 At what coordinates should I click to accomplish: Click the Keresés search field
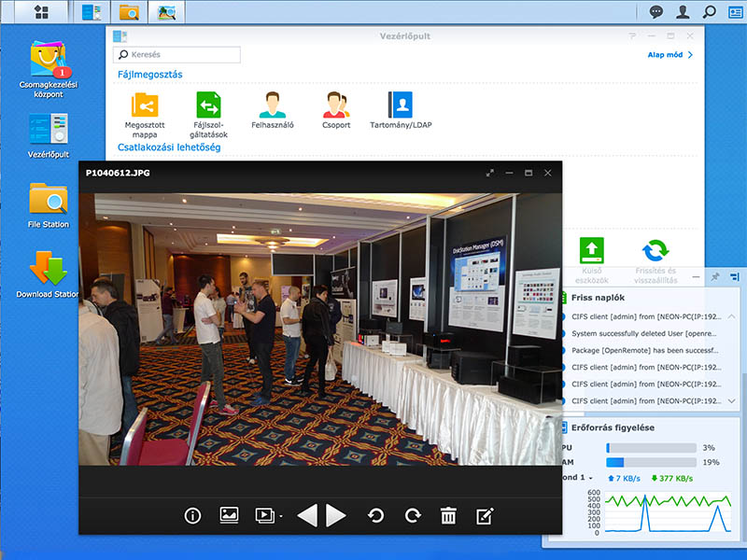click(177, 55)
